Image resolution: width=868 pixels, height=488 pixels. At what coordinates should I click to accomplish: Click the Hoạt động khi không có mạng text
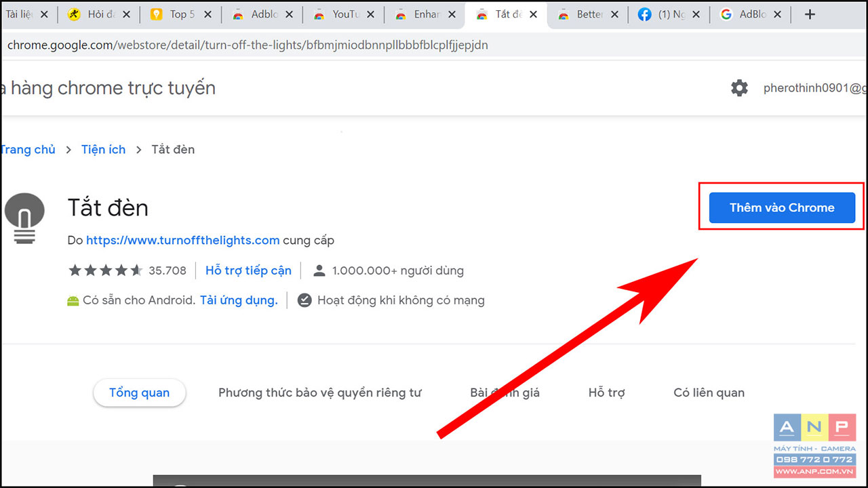pyautogui.click(x=401, y=300)
